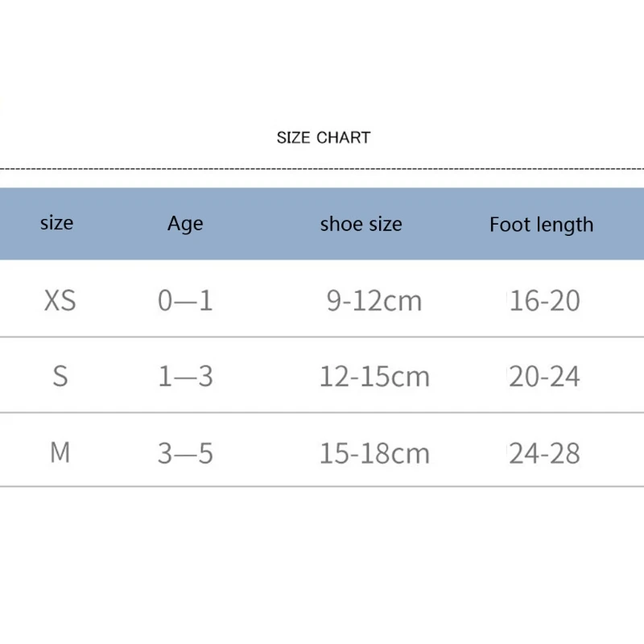Click the 3—5 age cell
Screen dimensions: 644x644
coord(185,453)
